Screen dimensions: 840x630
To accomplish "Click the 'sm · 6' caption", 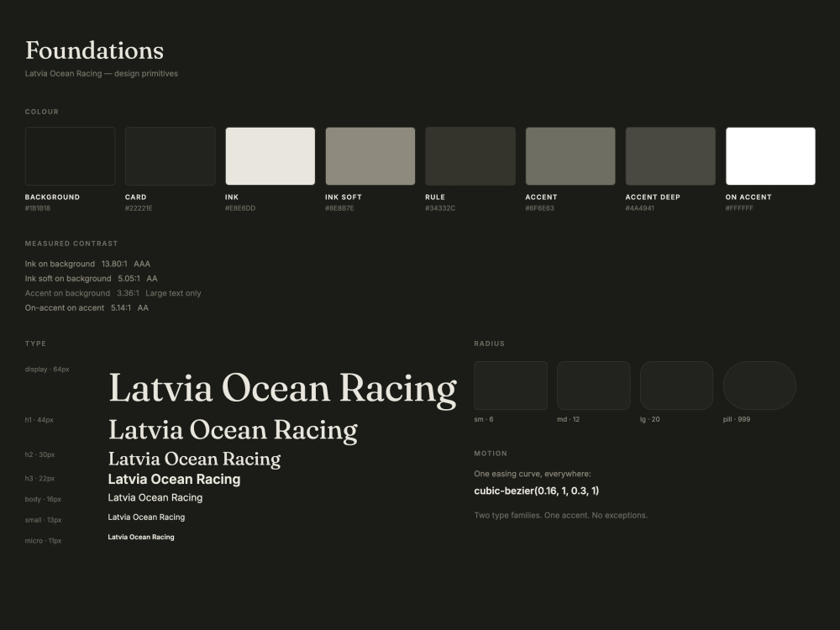I will point(484,419).
